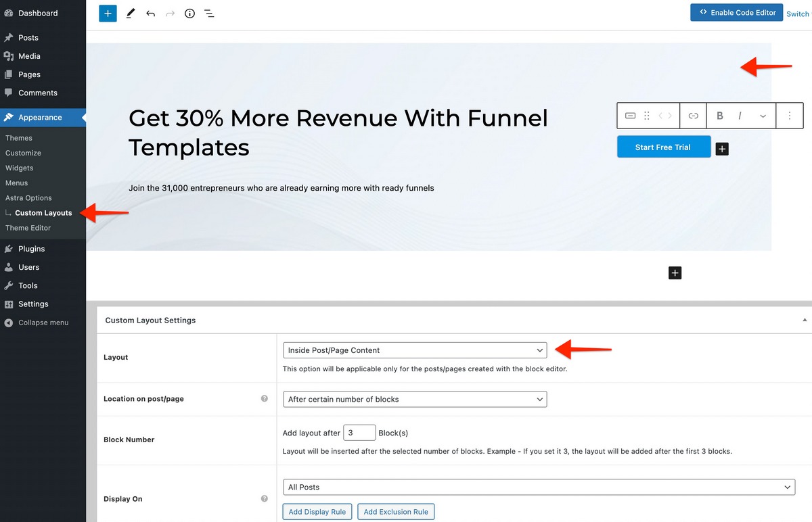The width and height of the screenshot is (812, 522).
Task: Click the Enable Code Editor button
Action: (x=736, y=13)
